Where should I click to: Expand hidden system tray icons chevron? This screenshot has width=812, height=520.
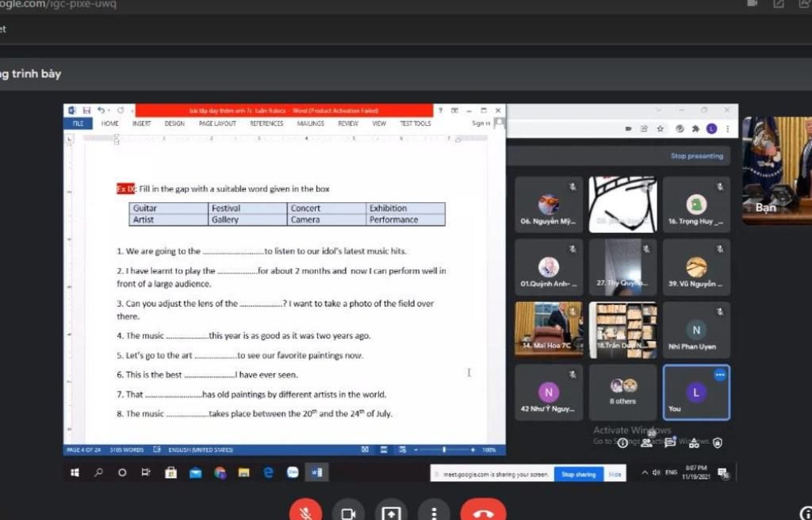[x=645, y=472]
